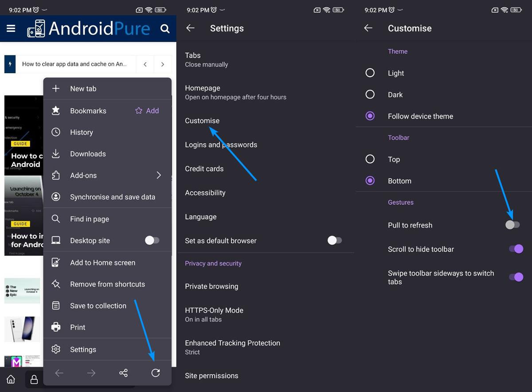Show next headline in news ticker

[163, 64]
